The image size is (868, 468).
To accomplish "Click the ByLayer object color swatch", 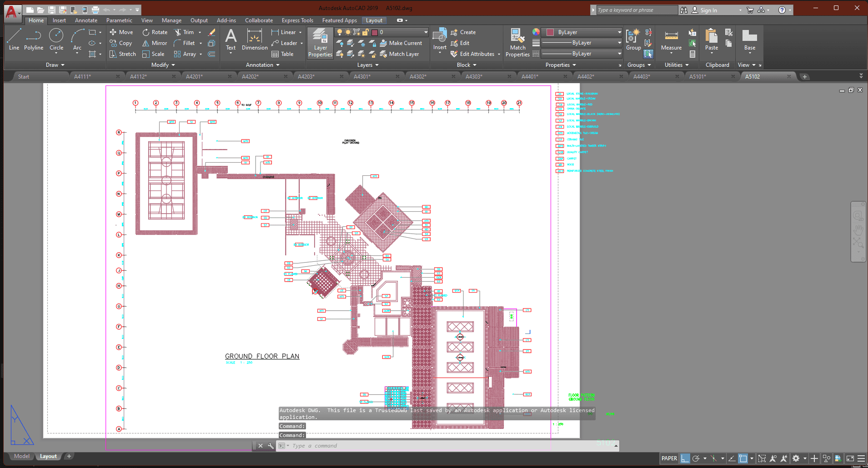I will click(x=550, y=32).
